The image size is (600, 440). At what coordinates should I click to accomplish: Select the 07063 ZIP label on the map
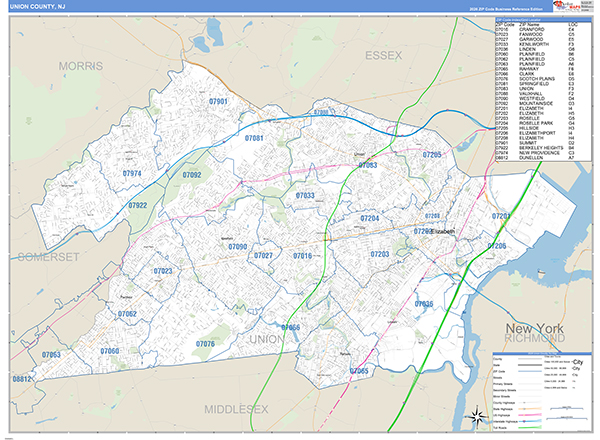[x=51, y=355]
